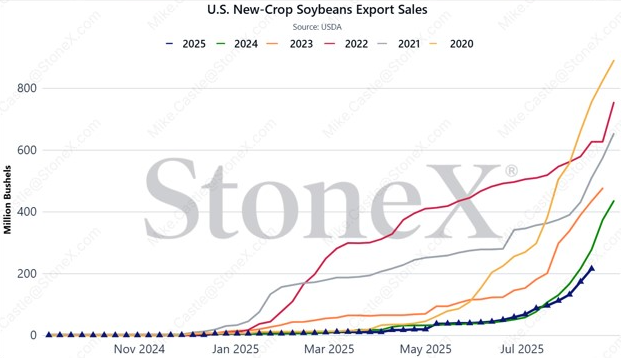621x360 pixels.
Task: Hide the 2022 series via legend
Action: 346,44
